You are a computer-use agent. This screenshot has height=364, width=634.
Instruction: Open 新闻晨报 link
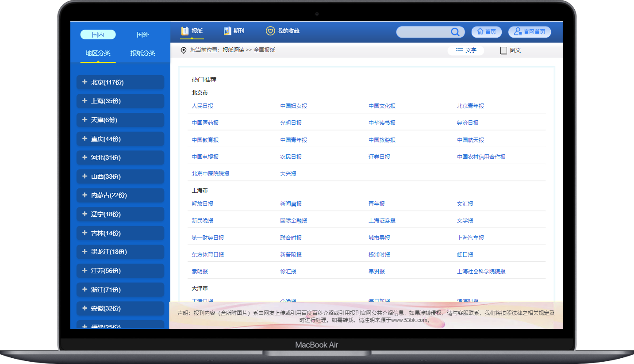(291, 204)
